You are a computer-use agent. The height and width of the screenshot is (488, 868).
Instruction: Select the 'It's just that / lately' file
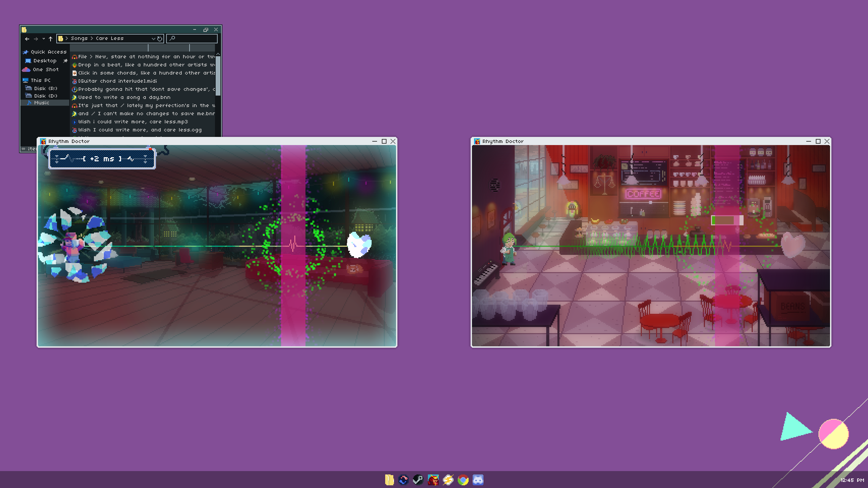point(143,105)
